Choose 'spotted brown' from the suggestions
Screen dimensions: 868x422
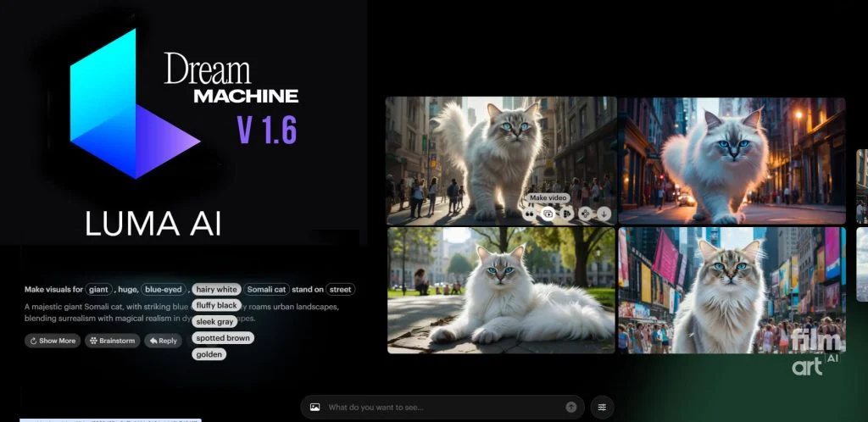(223, 338)
